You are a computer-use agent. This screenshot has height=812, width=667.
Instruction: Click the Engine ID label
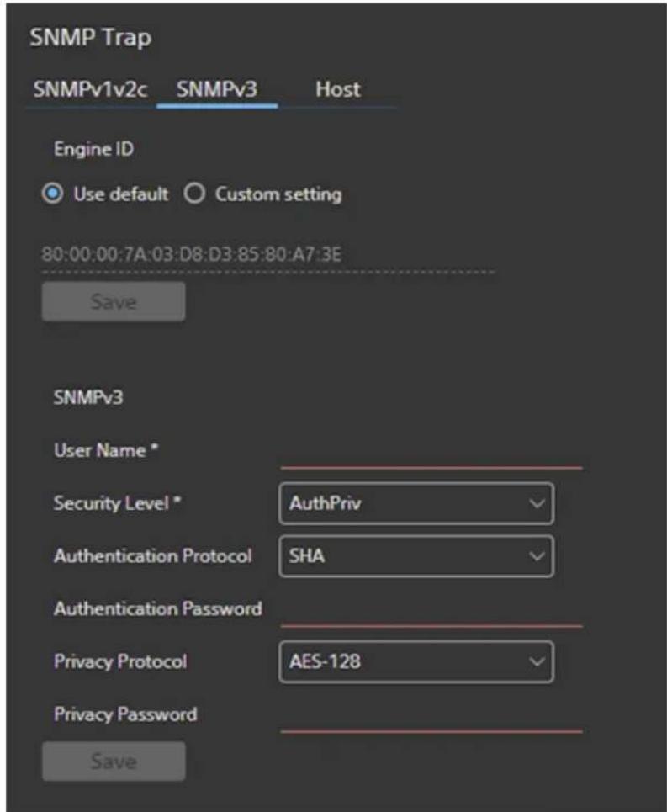tap(93, 149)
